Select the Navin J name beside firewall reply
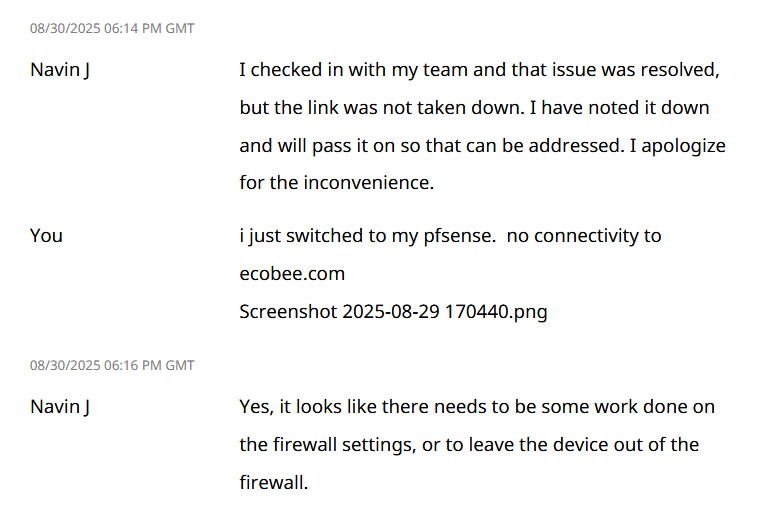The height and width of the screenshot is (510, 771). pyautogui.click(x=59, y=407)
